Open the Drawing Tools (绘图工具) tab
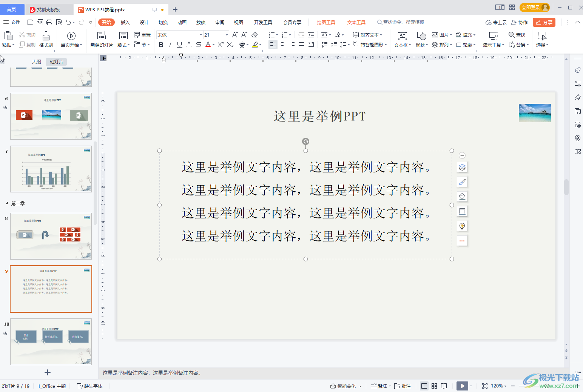 pyautogui.click(x=326, y=22)
